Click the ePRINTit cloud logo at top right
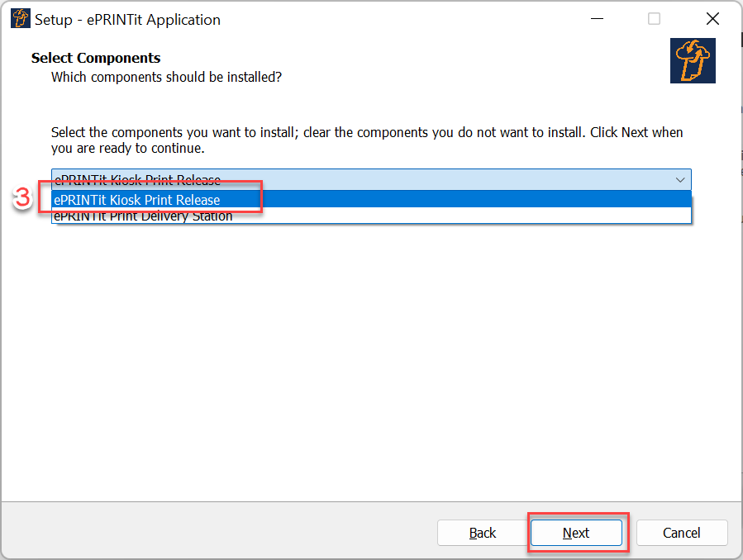This screenshot has width=743, height=560. pyautogui.click(x=693, y=60)
